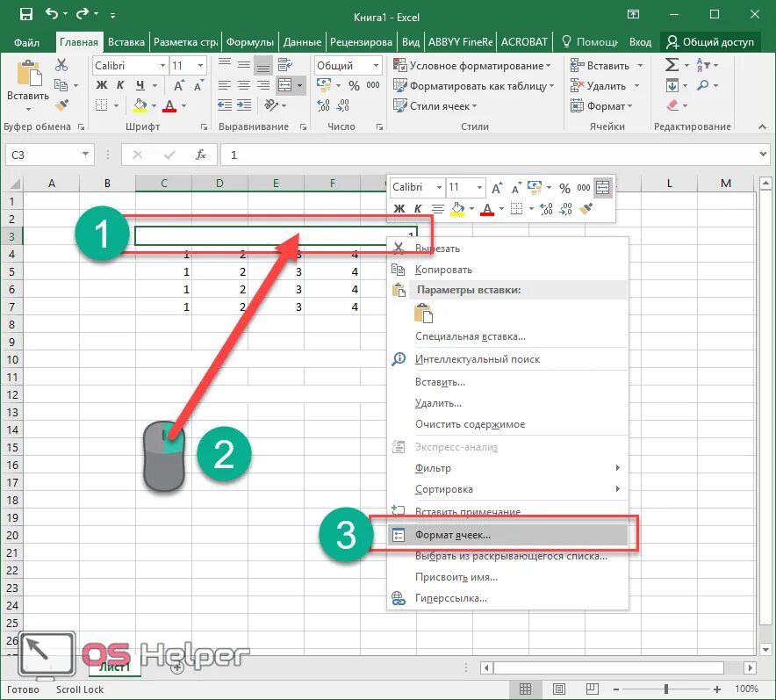Toggle Underline (Ч) in the ribbon
This screenshot has height=700, width=776.
click(140, 85)
